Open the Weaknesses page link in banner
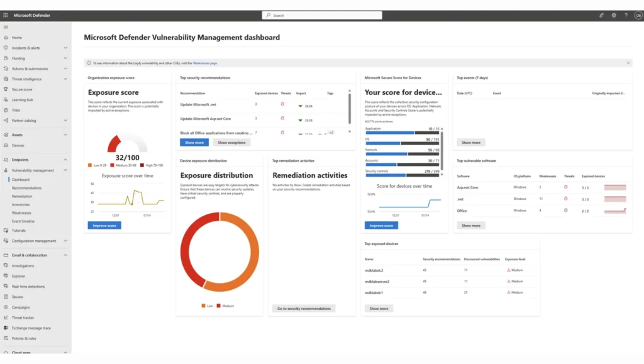Image resolution: width=644 pixels, height=364 pixels. click(205, 63)
